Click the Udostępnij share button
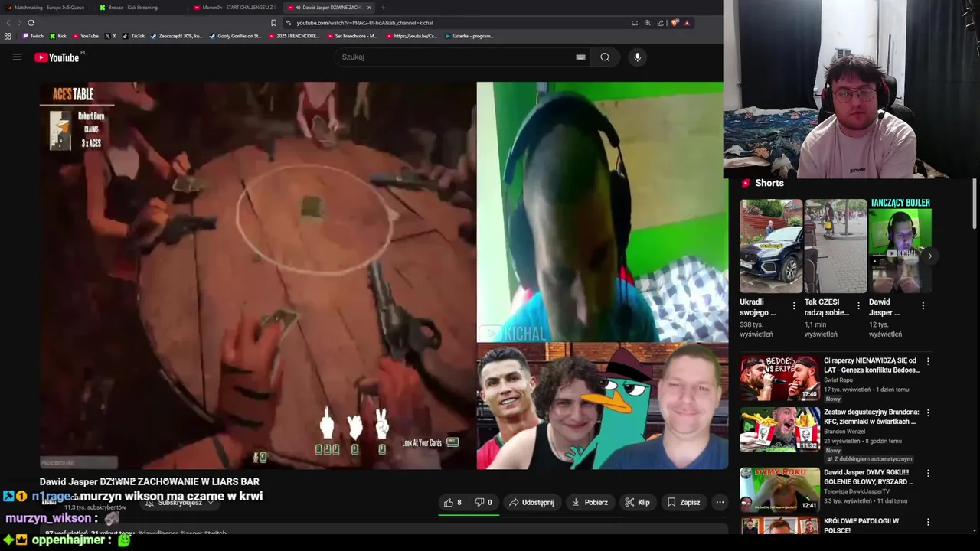 tap(531, 502)
